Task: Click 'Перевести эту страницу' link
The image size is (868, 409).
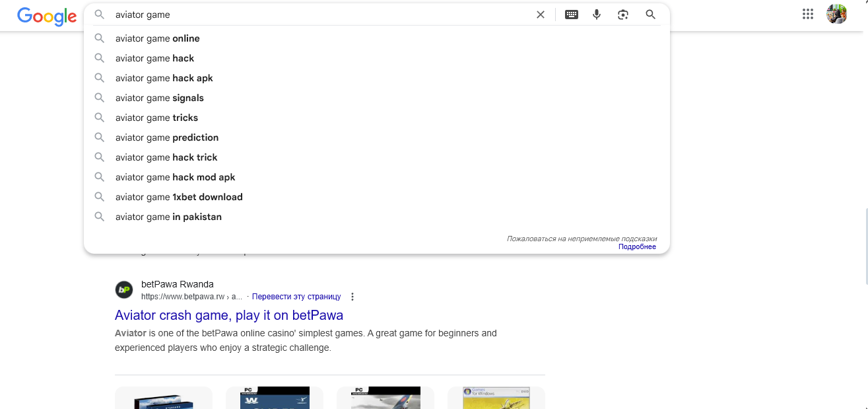Action: tap(296, 297)
